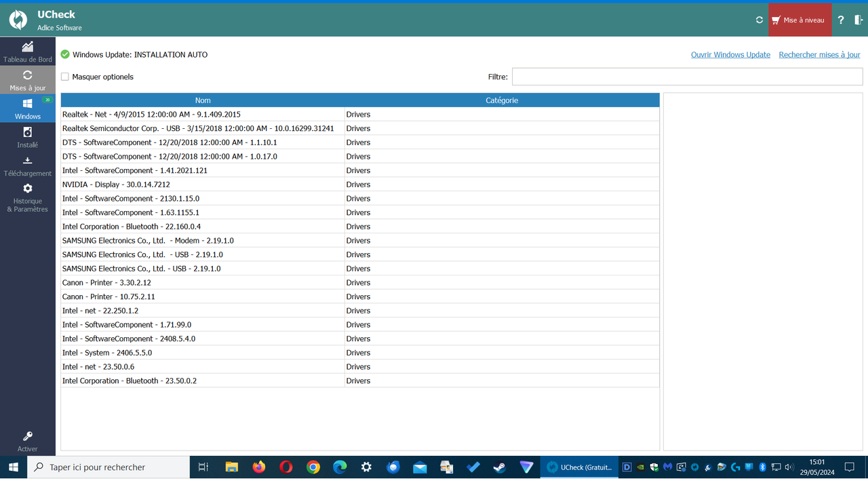
Task: Click the exit door icon in header
Action: pyautogui.click(x=859, y=20)
